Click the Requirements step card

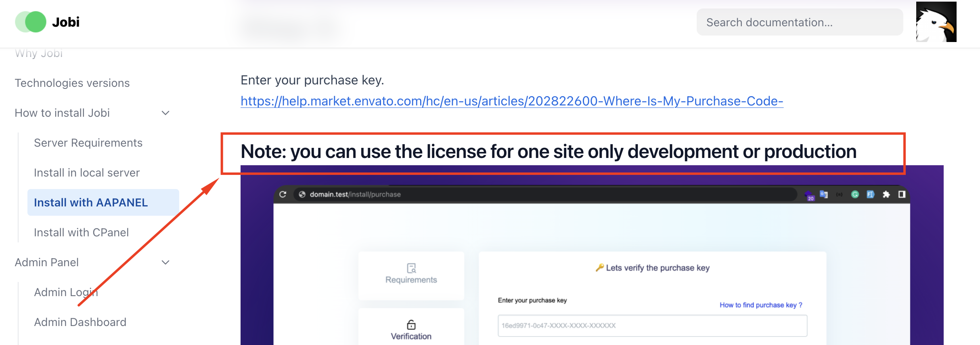[x=411, y=276]
